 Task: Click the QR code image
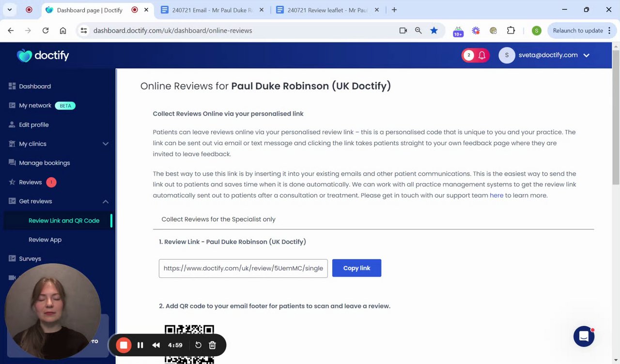coord(189,344)
